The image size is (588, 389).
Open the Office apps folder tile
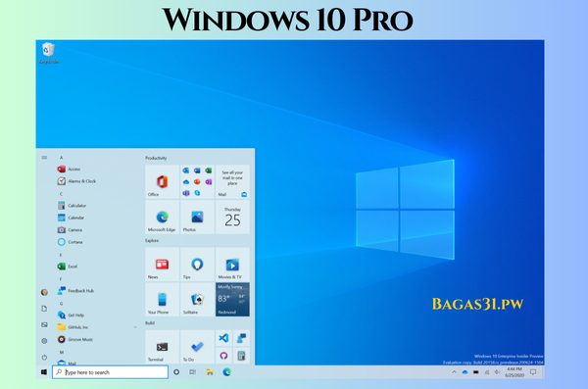click(197, 182)
